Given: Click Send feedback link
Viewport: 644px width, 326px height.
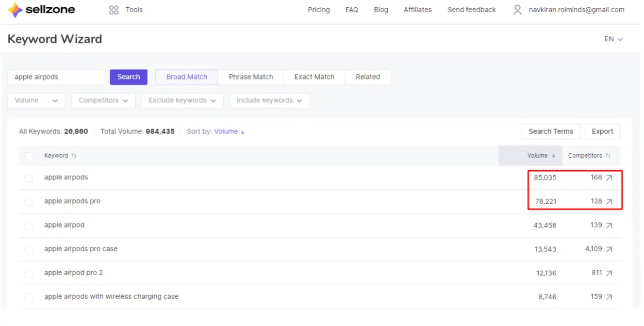Looking at the screenshot, I should click(x=472, y=10).
